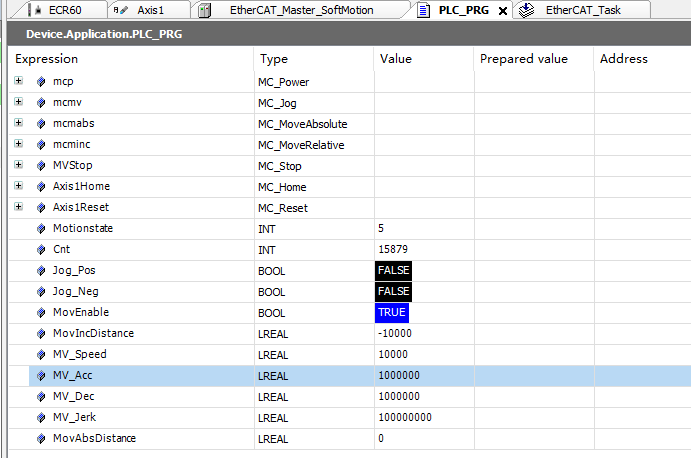Expand the Axis1Reset variable row
The height and width of the screenshot is (458, 691).
pos(19,207)
